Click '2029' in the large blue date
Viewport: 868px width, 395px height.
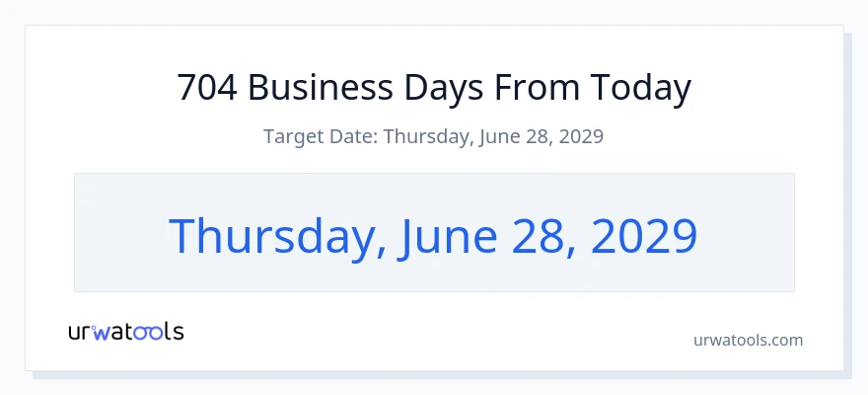[x=644, y=237]
